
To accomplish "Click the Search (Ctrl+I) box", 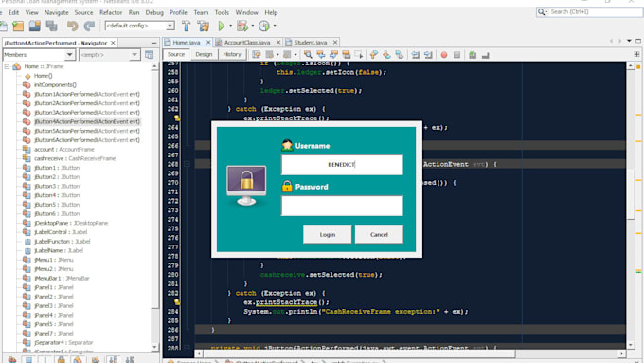I will click(590, 12).
